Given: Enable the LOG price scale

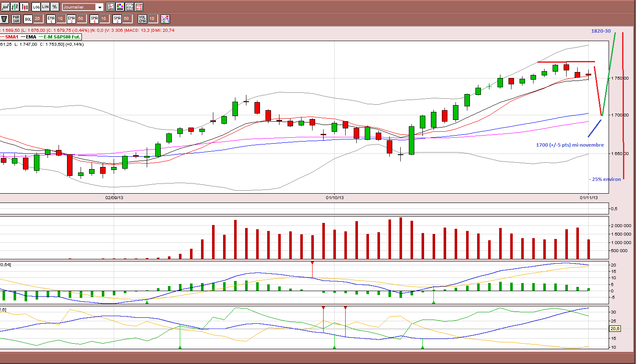Looking at the screenshot, I should (x=36, y=7).
